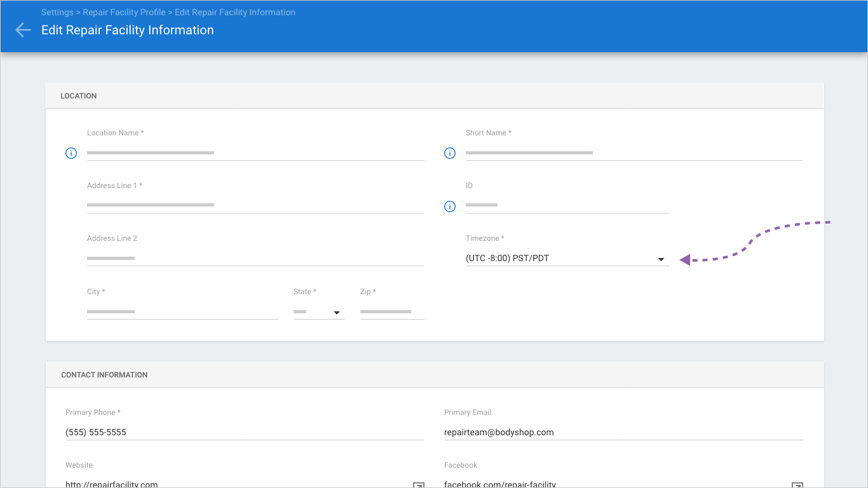The height and width of the screenshot is (488, 868).
Task: Click the Address Line 1 field
Action: point(255,205)
